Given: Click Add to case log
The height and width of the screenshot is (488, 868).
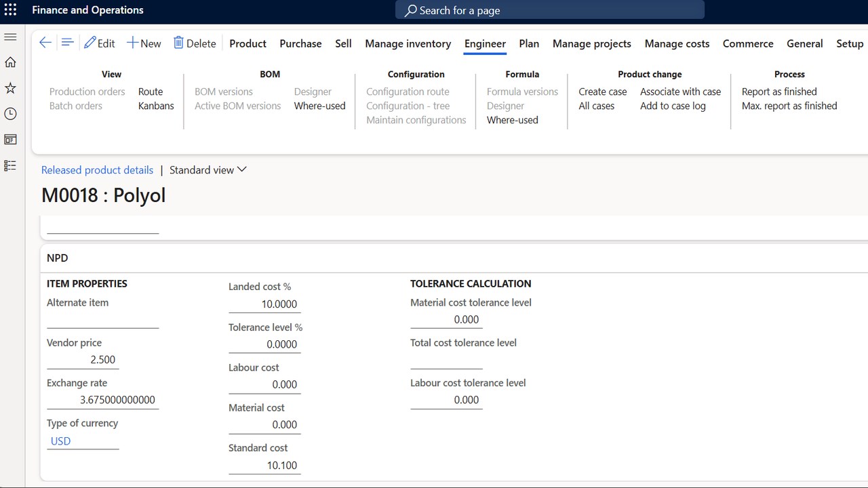Looking at the screenshot, I should (673, 106).
